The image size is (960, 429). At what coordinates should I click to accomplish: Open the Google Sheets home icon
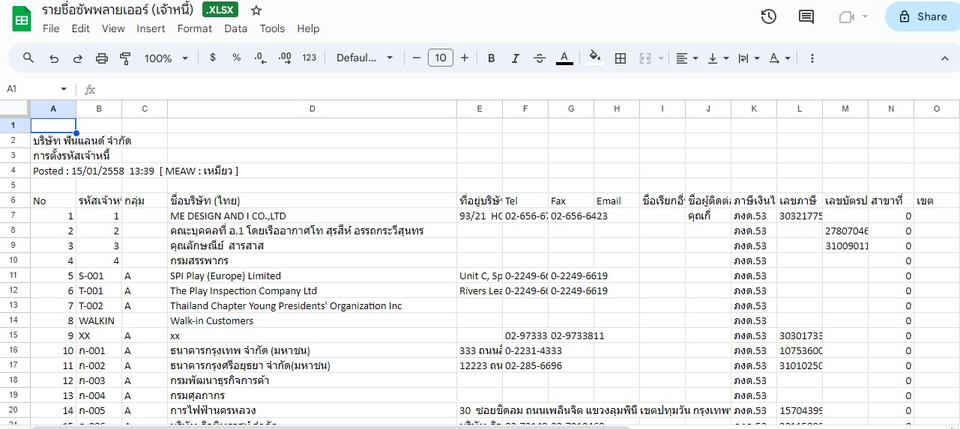point(21,19)
